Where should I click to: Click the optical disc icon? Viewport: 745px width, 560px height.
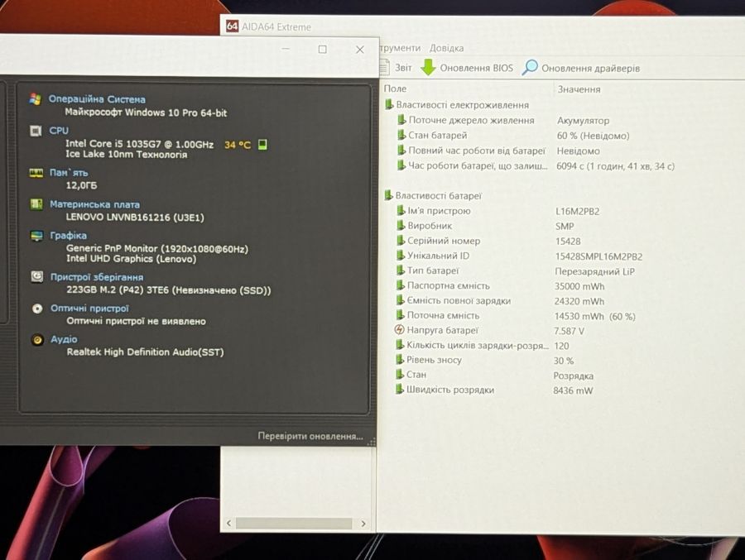(37, 309)
